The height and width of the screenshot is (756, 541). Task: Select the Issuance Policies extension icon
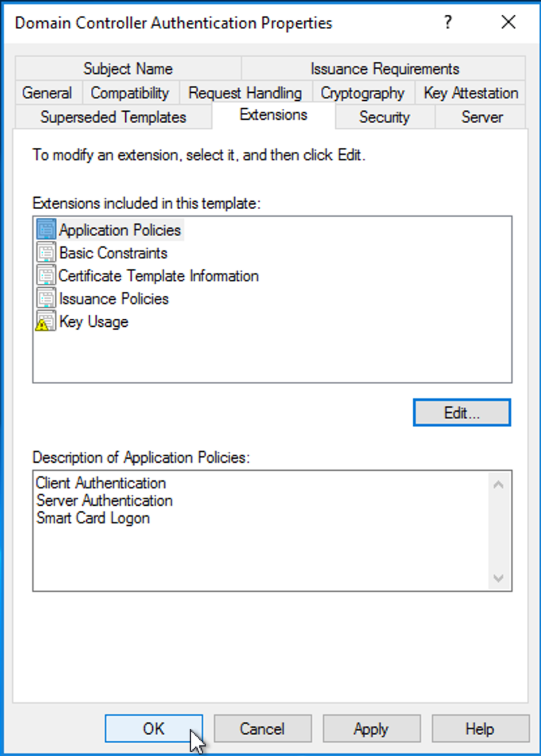[x=46, y=299]
